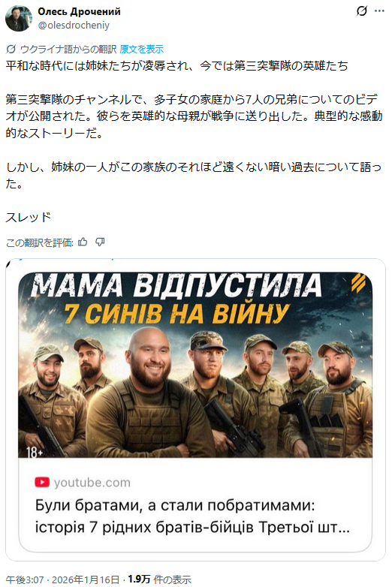This screenshot has width=392, height=587.
Task: Click the post timestamp 午後3:07 · 2026年1月16日
Action: (x=62, y=580)
